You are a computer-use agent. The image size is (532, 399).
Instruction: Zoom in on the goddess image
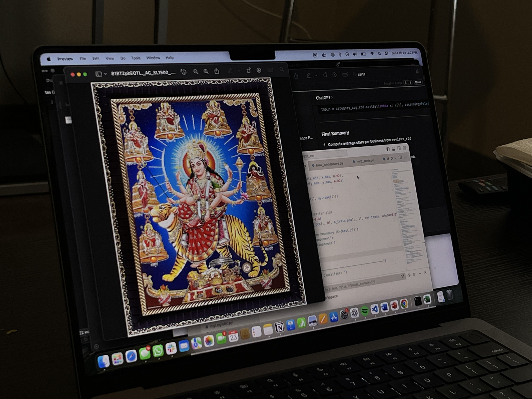point(206,71)
